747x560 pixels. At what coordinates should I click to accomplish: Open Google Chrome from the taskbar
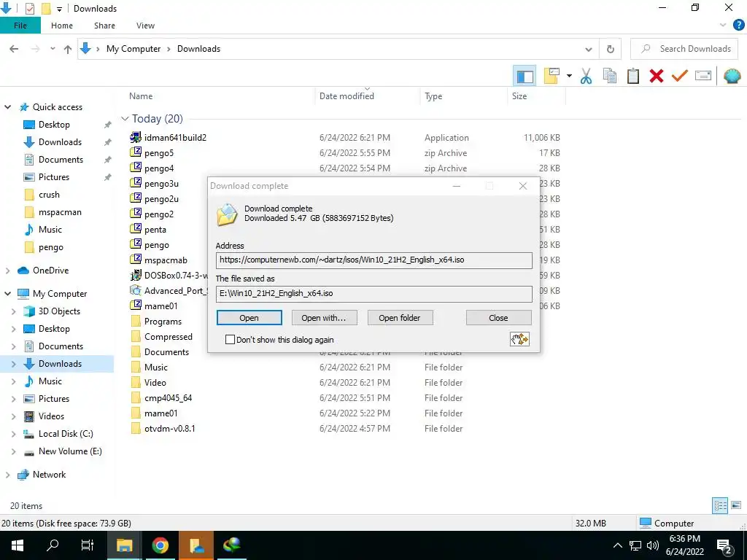[x=160, y=545]
